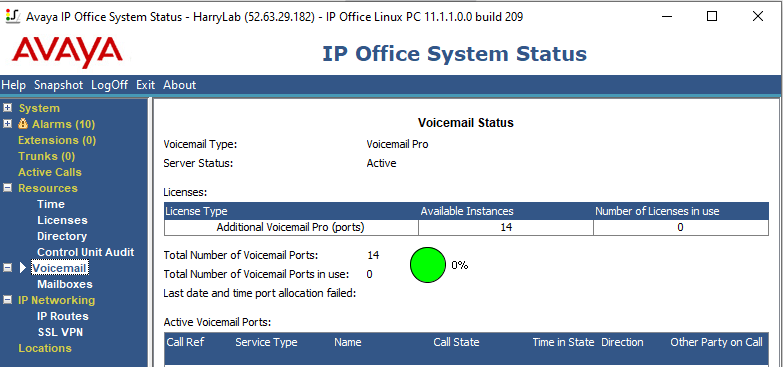Select Locations in the tree
Screen dimensions: 783x367
[x=45, y=348]
